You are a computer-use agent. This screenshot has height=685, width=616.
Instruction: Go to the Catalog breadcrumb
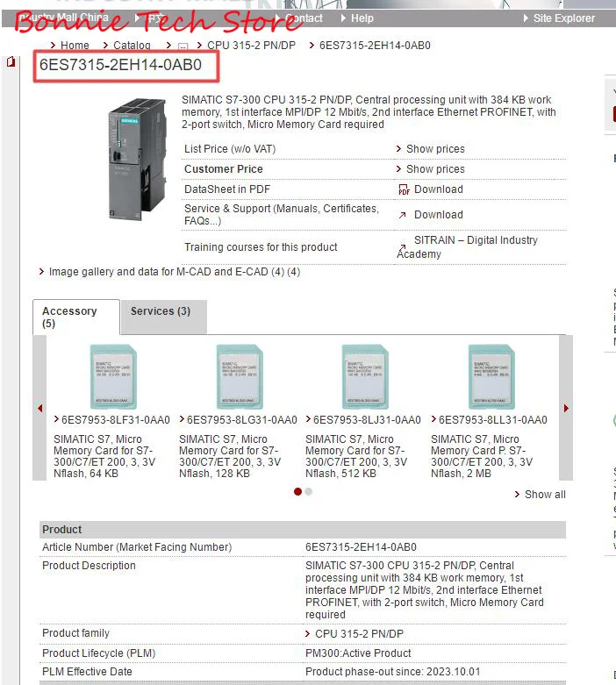[132, 46]
